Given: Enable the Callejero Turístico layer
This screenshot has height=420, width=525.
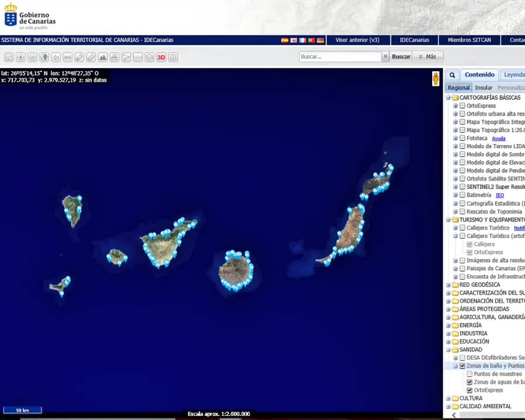Looking at the screenshot, I should (x=463, y=228).
